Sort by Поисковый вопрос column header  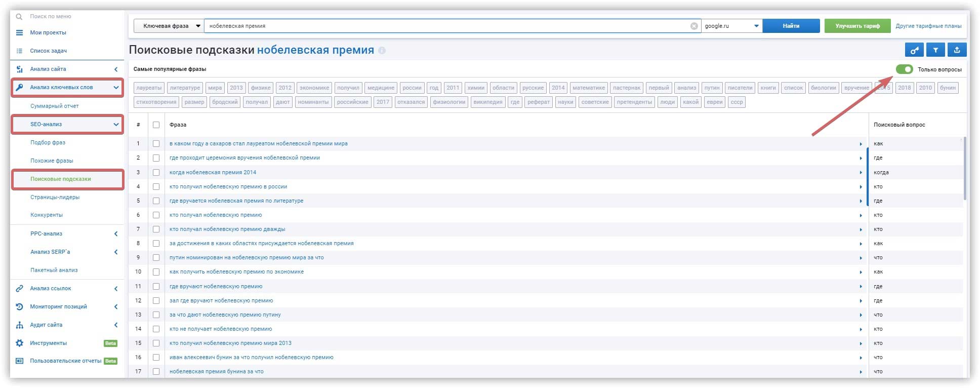[x=899, y=125]
